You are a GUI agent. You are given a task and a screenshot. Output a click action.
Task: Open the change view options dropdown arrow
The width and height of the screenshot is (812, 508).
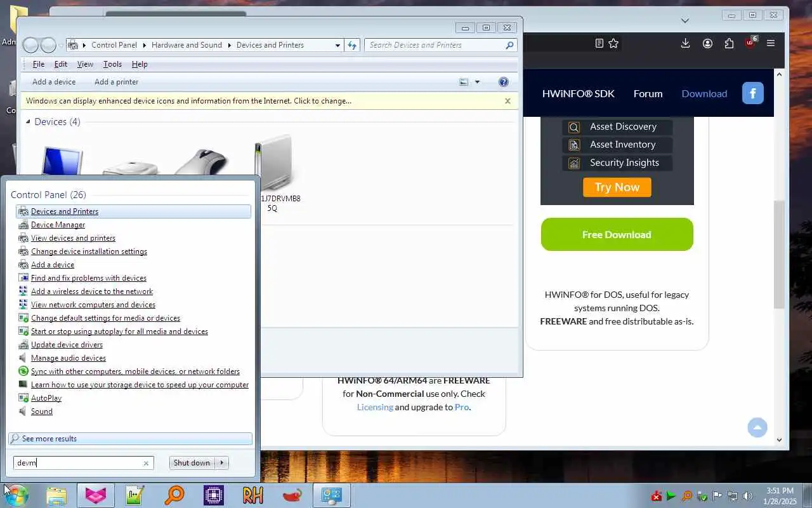(x=477, y=82)
